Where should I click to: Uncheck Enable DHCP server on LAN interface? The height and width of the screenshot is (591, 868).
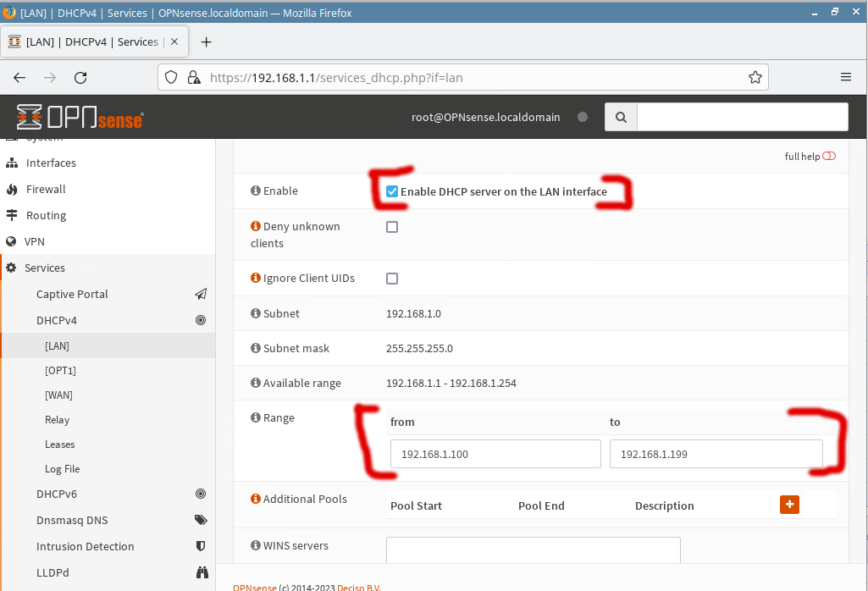392,191
